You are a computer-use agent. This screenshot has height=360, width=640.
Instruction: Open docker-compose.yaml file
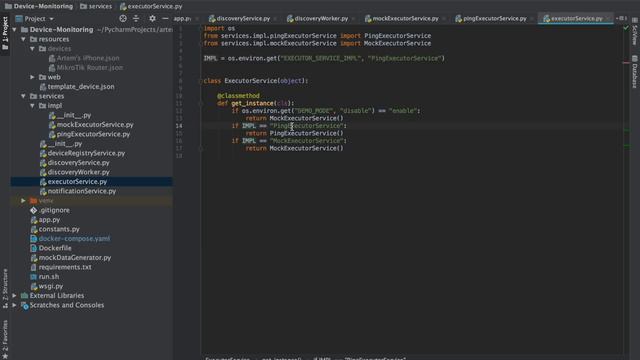[x=70, y=239]
